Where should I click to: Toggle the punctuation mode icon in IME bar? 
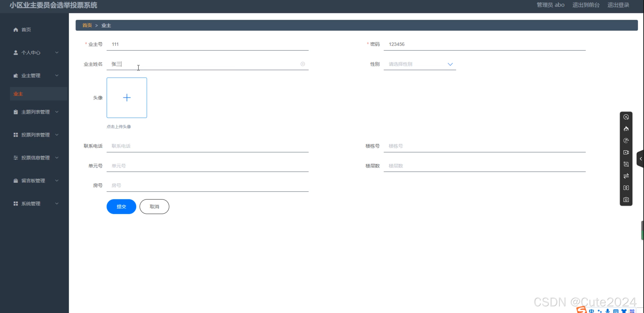pyautogui.click(x=600, y=311)
